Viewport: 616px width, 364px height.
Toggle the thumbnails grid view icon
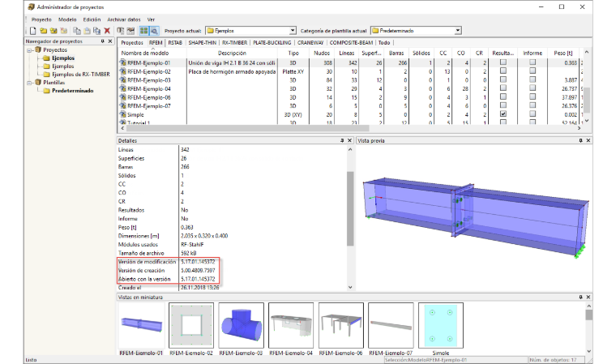pos(144,31)
